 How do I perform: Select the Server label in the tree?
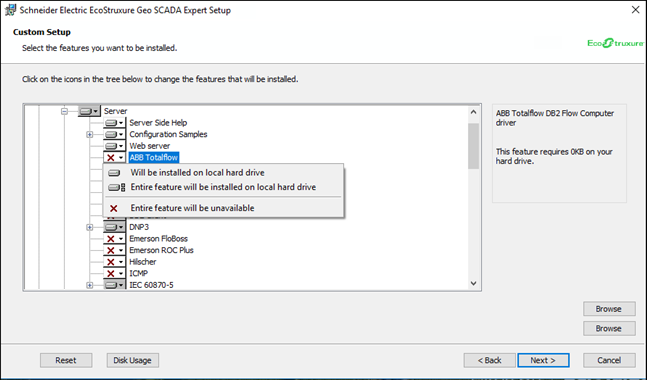click(x=116, y=111)
